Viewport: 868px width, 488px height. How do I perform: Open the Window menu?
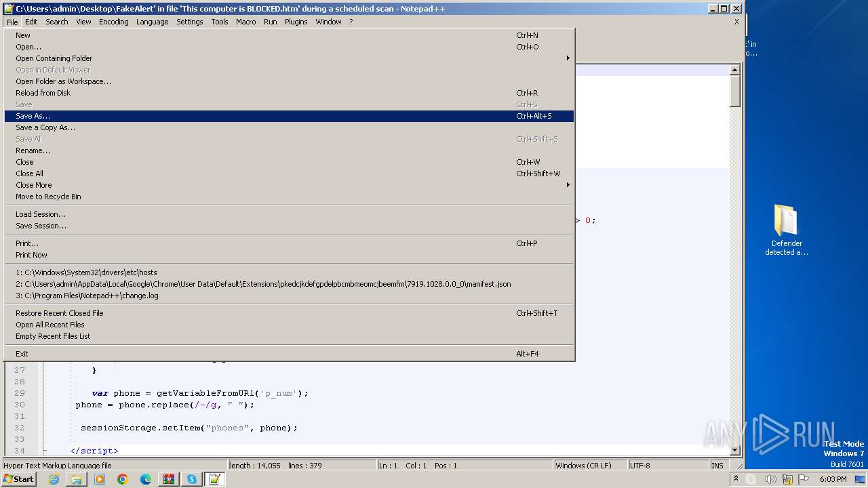[x=328, y=22]
